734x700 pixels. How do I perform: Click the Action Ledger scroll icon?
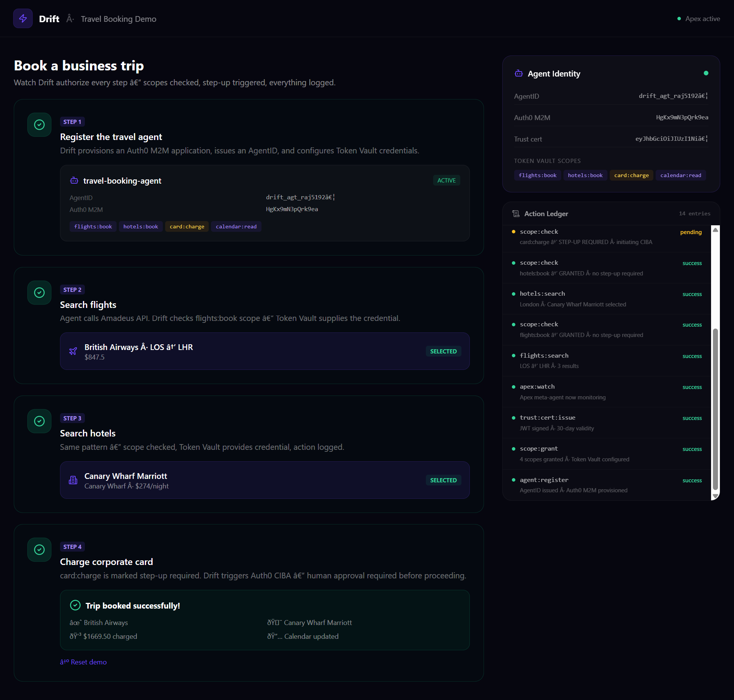coord(516,214)
